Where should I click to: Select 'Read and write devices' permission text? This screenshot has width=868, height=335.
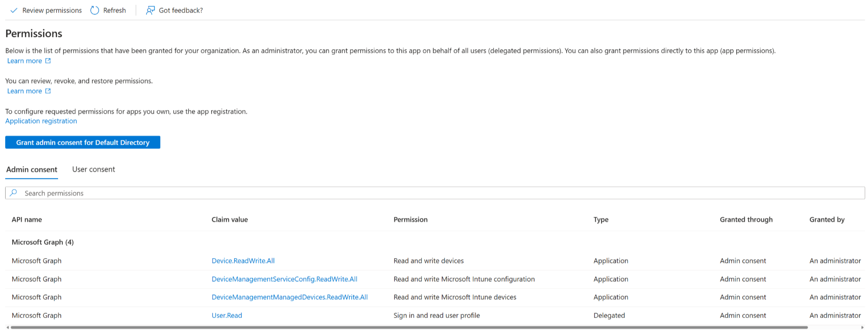point(429,261)
